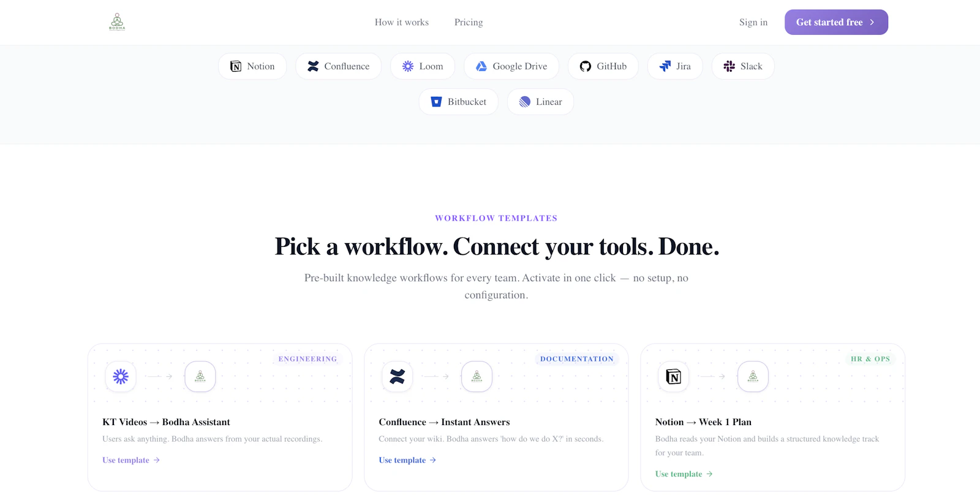
Task: Select the Google Drive integration chip
Action: click(511, 66)
